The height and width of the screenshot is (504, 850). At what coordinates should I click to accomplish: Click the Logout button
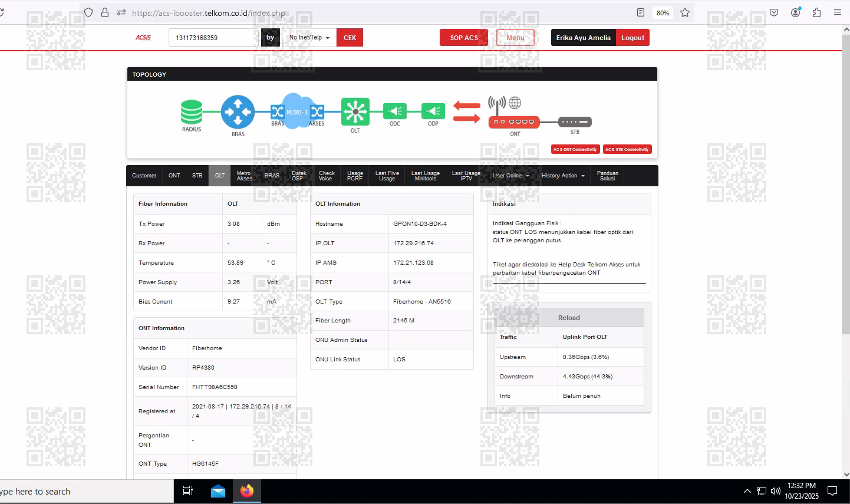coord(632,38)
